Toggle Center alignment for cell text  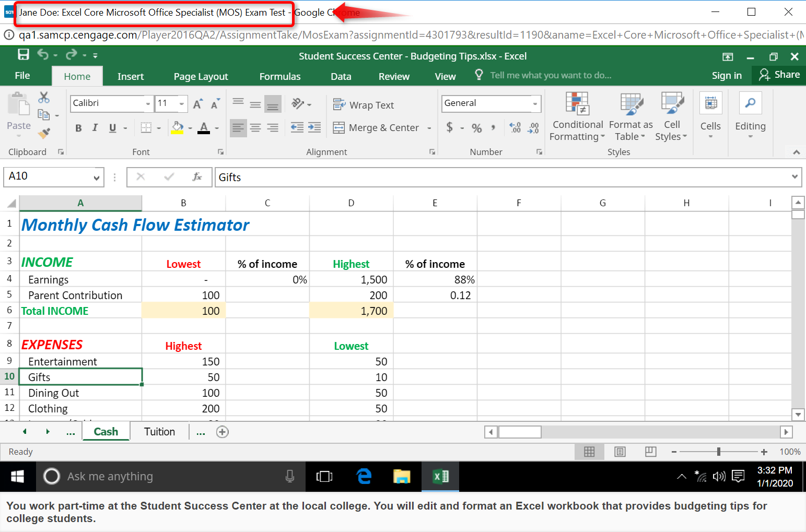point(255,127)
